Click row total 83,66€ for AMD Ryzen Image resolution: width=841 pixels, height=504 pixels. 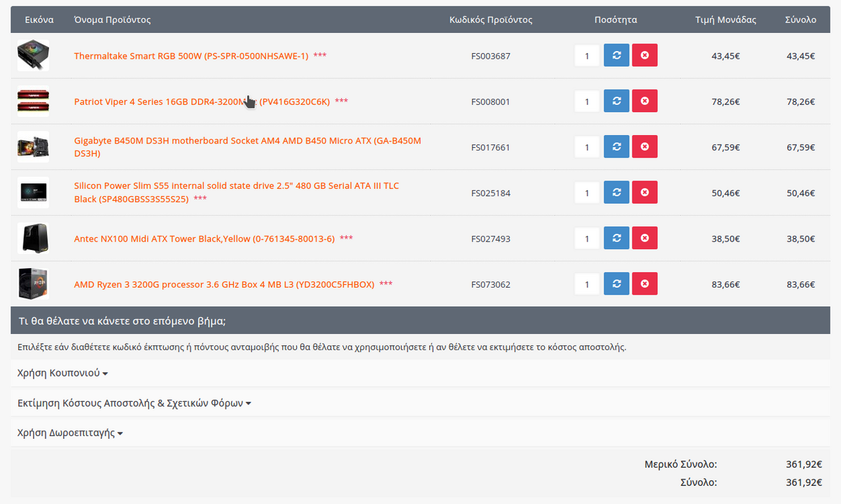[x=801, y=284]
